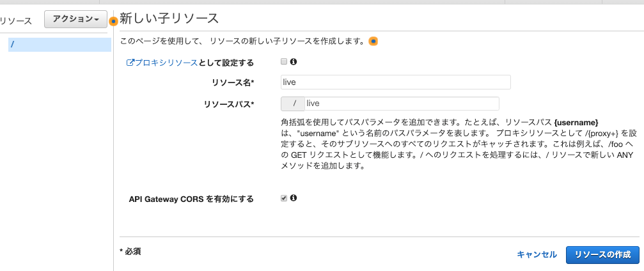Click the リソースの作成 button
Image resolution: width=644 pixels, height=271 pixels.
602,254
